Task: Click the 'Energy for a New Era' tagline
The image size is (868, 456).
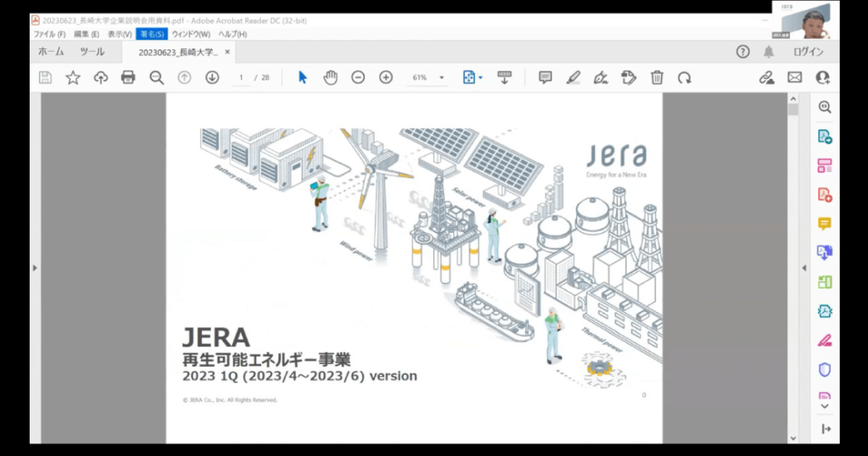Action: (616, 175)
